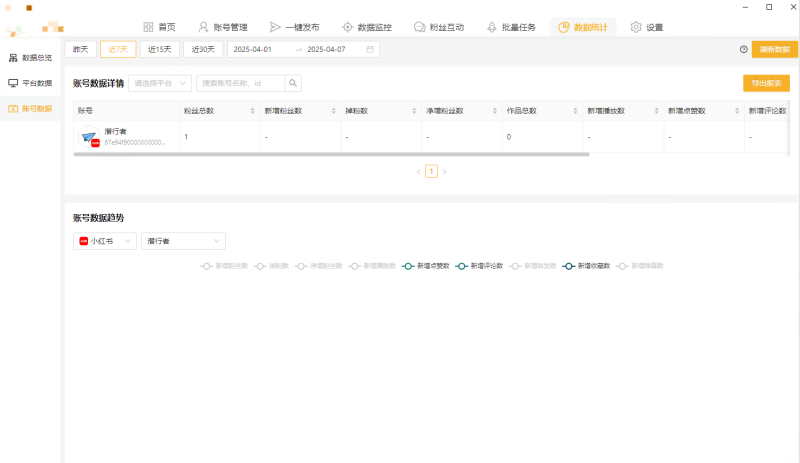The height and width of the screenshot is (463, 800).
Task: Open the 首页 home tab
Action: [159, 27]
